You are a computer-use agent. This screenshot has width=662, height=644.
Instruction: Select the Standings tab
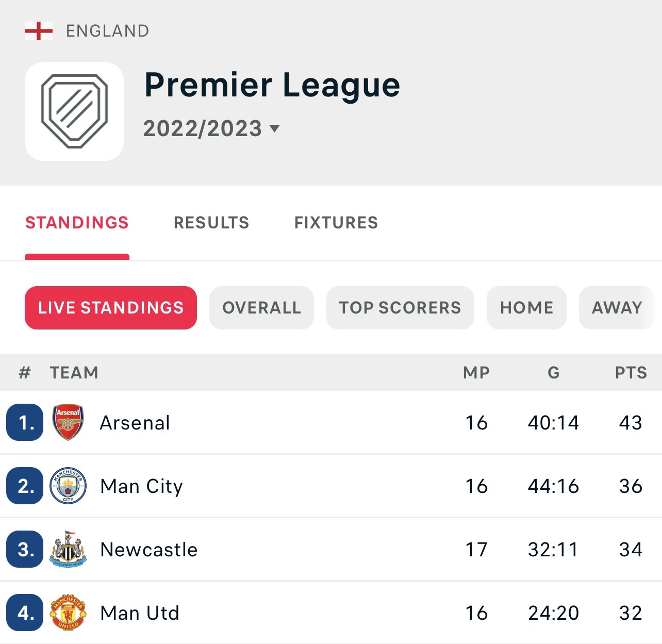tap(77, 223)
